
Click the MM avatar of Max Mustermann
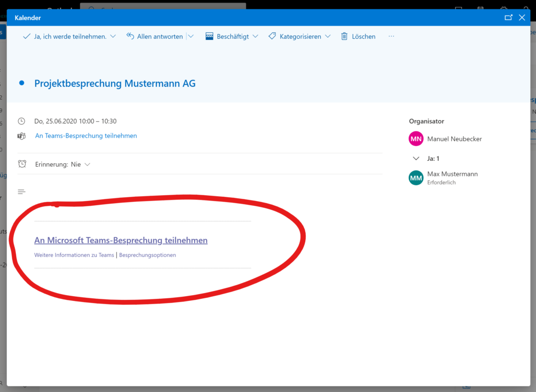tap(416, 178)
